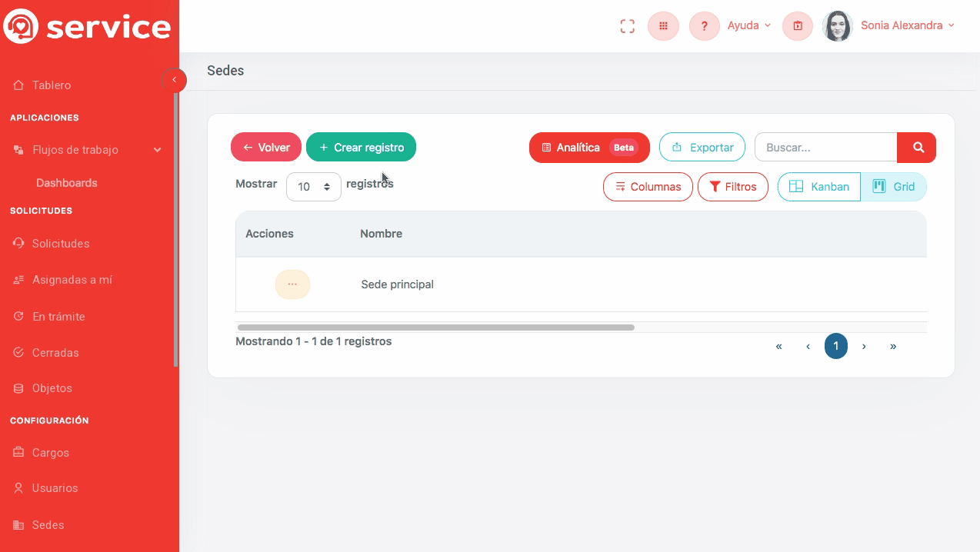Open the calendar icon in header
Image resolution: width=980 pixels, height=552 pixels.
(798, 26)
